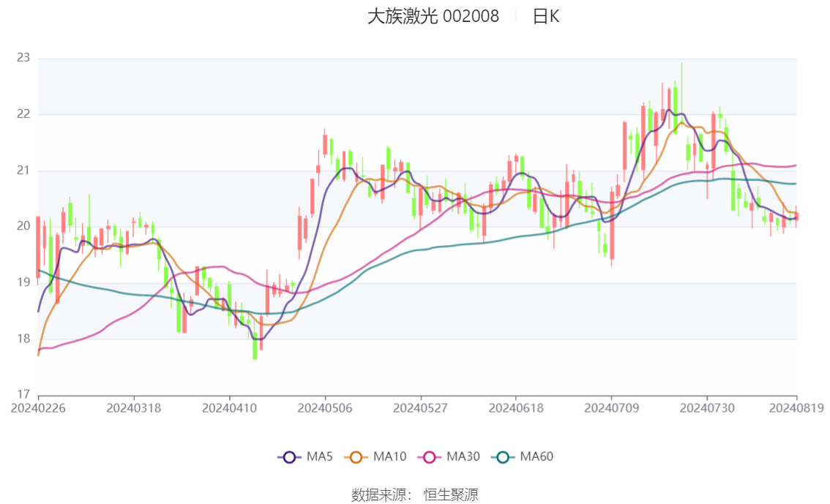Viewport: 830px width, 504px height.
Task: Toggle the MA10 orange legend marker
Action: tap(356, 457)
